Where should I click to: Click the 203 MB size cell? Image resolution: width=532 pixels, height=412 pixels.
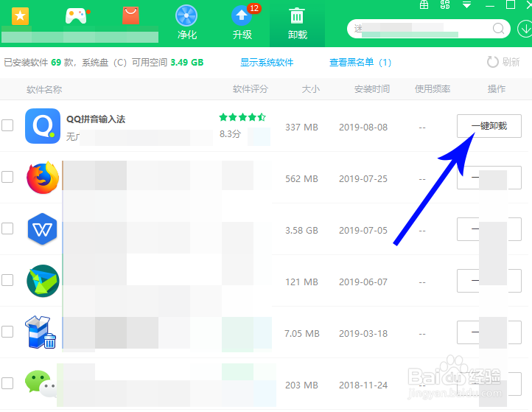click(301, 385)
